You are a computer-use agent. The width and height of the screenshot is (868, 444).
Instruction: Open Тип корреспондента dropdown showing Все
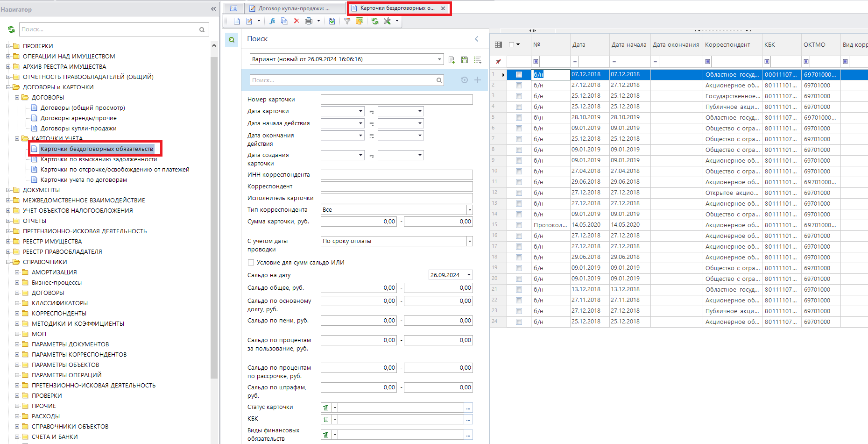click(470, 210)
